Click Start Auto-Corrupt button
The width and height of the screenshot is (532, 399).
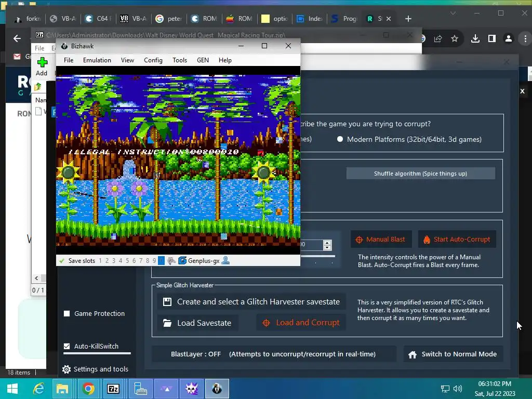(457, 239)
